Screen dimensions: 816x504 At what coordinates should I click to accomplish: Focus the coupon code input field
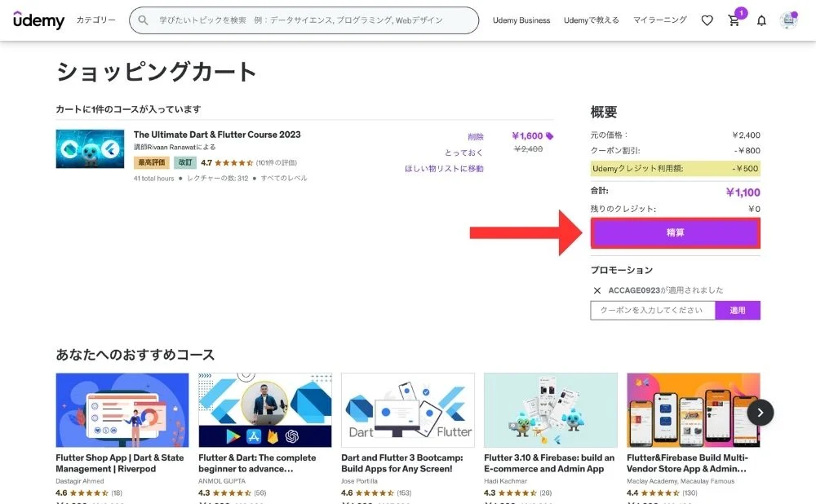point(652,311)
